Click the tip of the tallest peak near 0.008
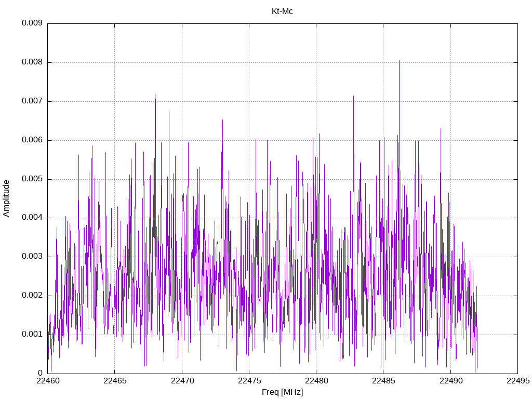The image size is (532, 399). [399, 61]
